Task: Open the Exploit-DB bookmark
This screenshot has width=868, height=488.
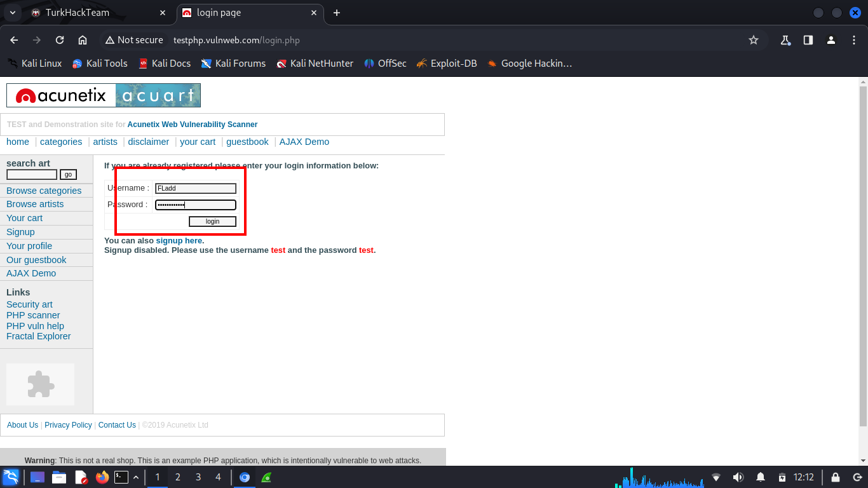Action: click(x=447, y=64)
